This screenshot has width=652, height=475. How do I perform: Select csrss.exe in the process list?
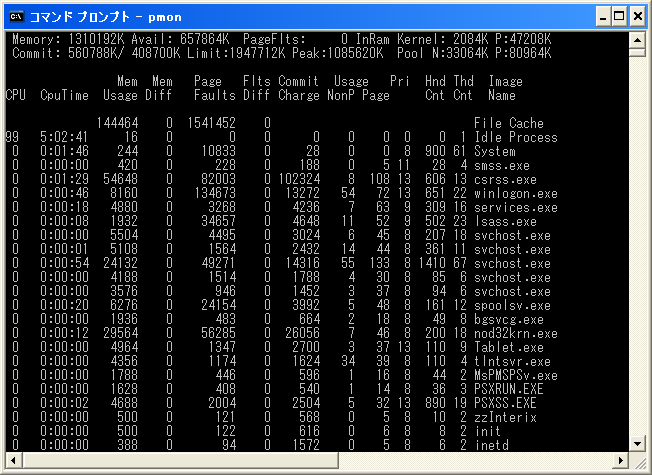pyautogui.click(x=505, y=179)
